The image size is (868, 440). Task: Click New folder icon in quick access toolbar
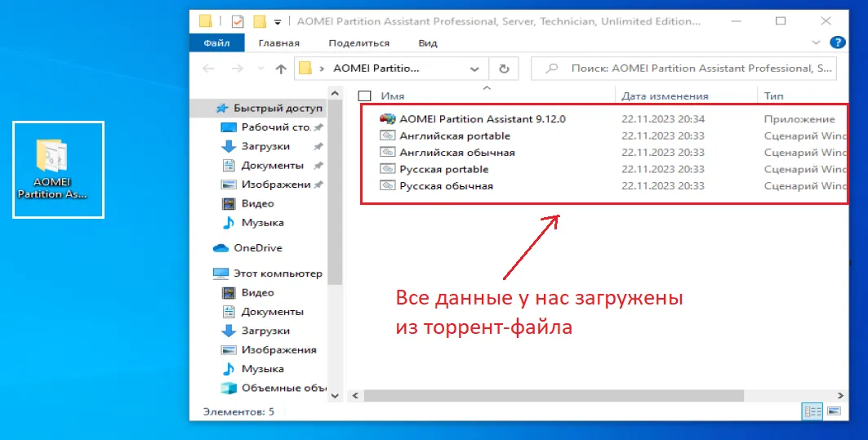260,21
